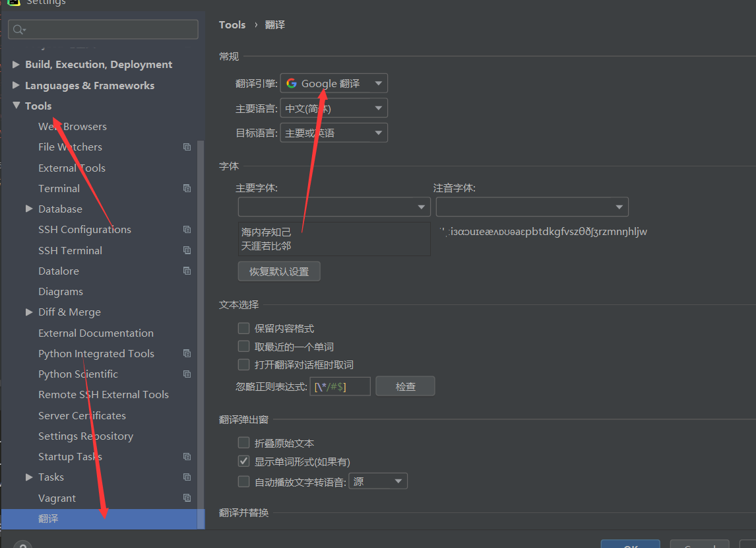The image size is (756, 548).
Task: Click the project-level icon beside Datalore
Action: [187, 271]
